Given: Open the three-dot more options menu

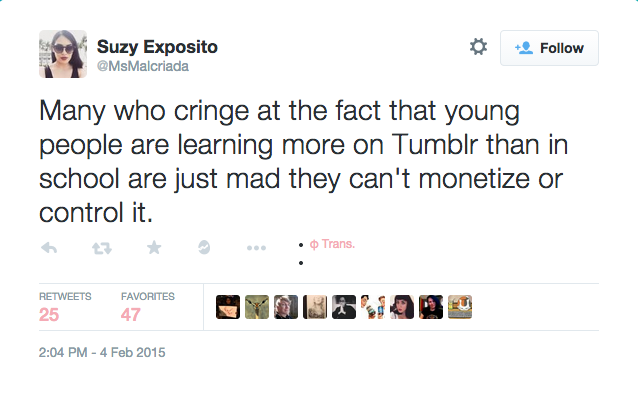Looking at the screenshot, I should (256, 247).
